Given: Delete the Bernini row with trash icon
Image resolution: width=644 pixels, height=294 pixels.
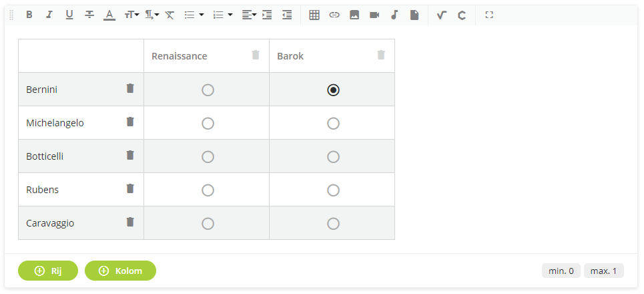Looking at the screenshot, I should tap(130, 88).
